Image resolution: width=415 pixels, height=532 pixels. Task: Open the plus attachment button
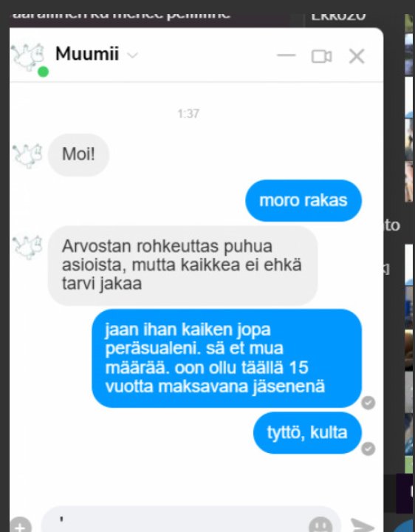click(20, 525)
